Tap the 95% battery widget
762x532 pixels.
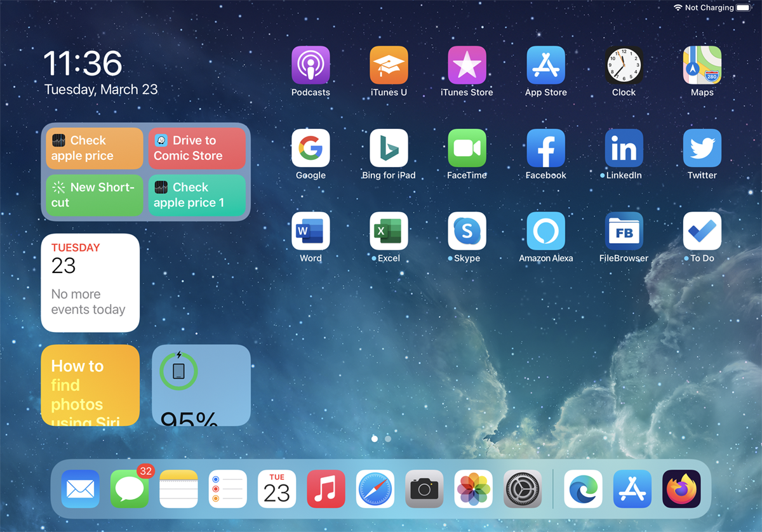[x=201, y=385]
